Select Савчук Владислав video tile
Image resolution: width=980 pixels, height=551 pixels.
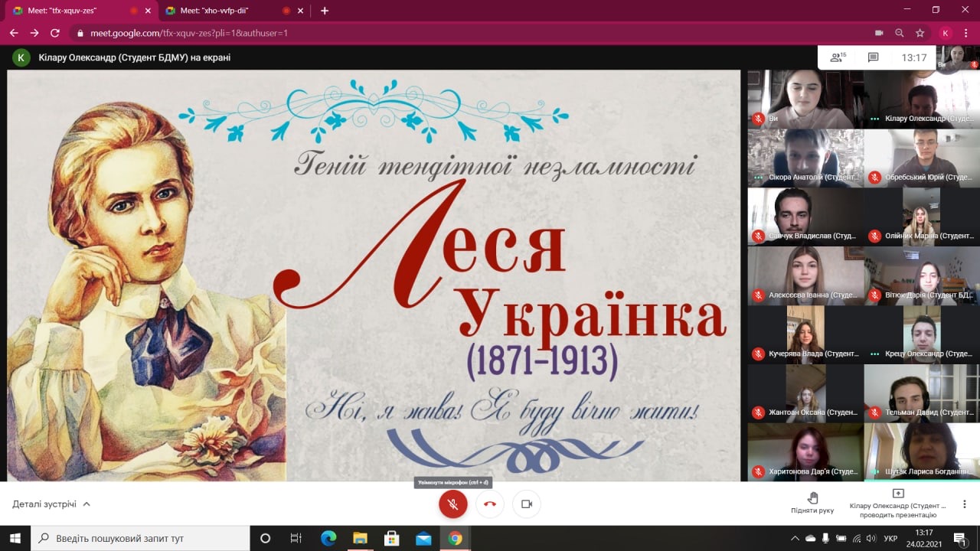(x=805, y=217)
